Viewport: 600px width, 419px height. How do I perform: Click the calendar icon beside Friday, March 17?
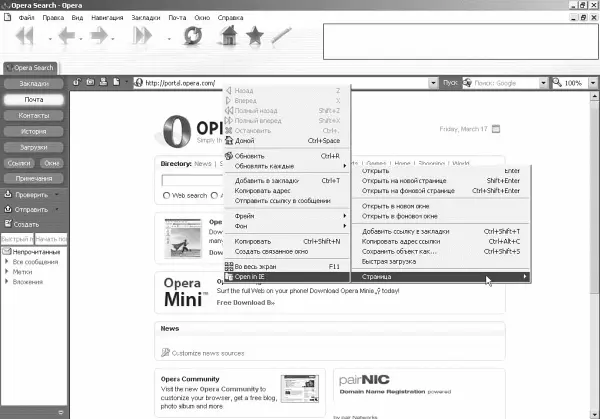coord(497,128)
